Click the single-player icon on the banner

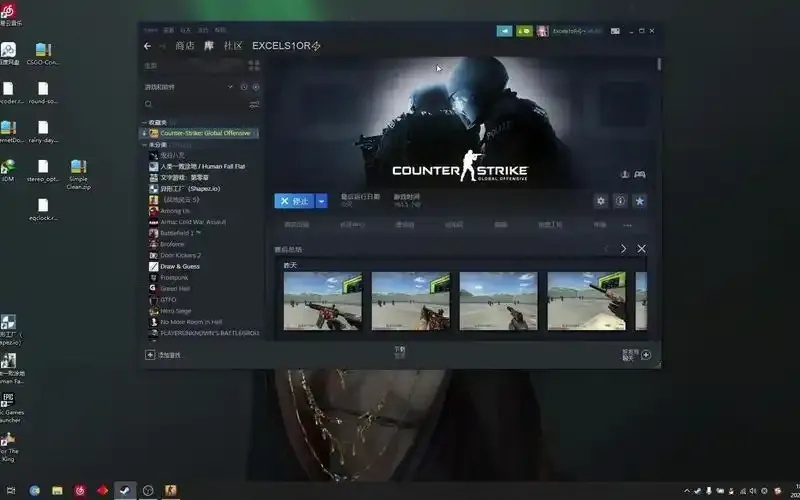[624, 174]
